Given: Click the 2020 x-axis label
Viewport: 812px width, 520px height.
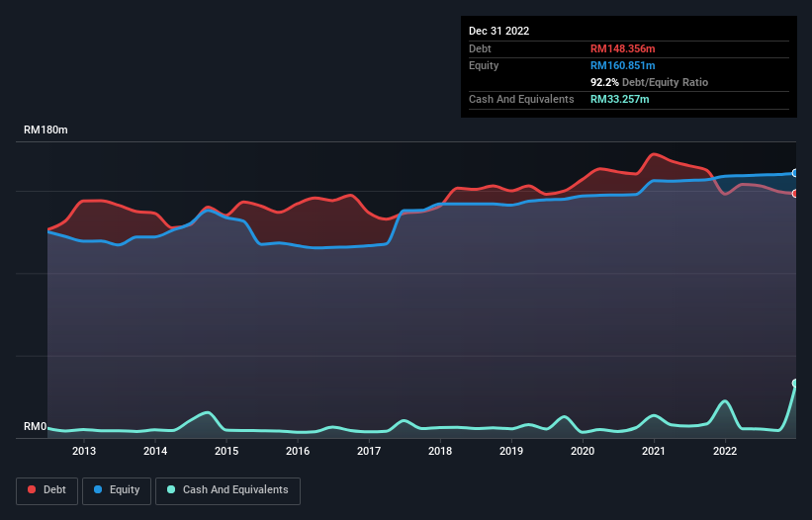Looking at the screenshot, I should tap(583, 451).
